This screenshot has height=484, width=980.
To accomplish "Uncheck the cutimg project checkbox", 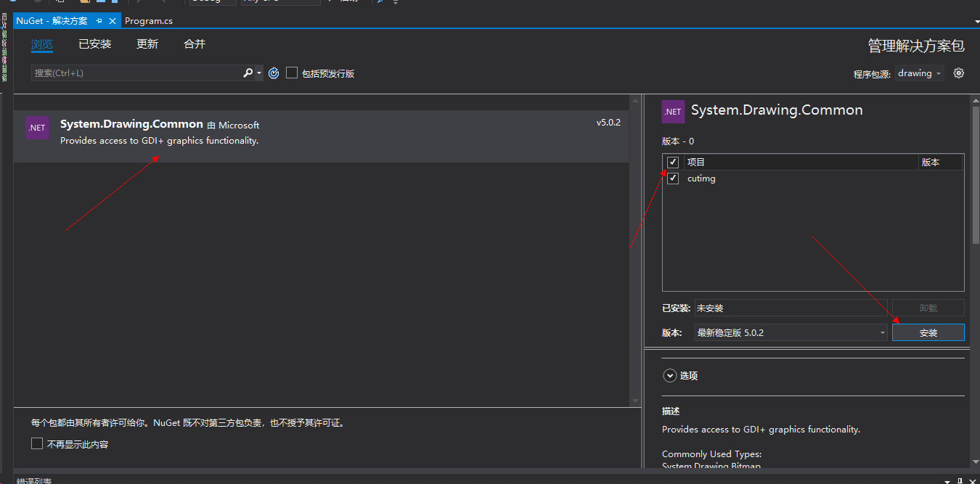I will click(x=673, y=178).
